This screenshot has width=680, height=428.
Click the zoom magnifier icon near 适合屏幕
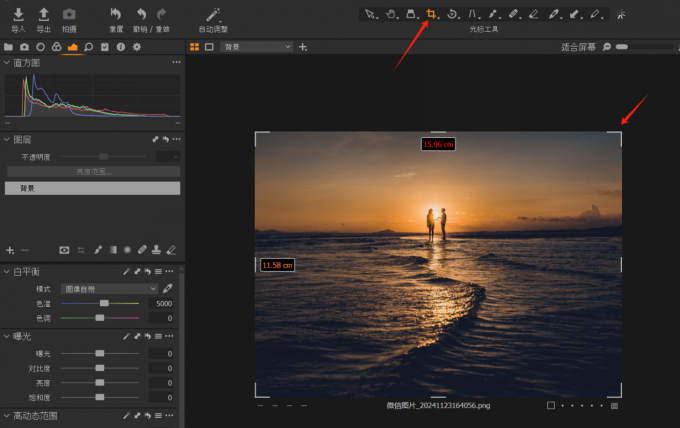pyautogui.click(x=607, y=47)
